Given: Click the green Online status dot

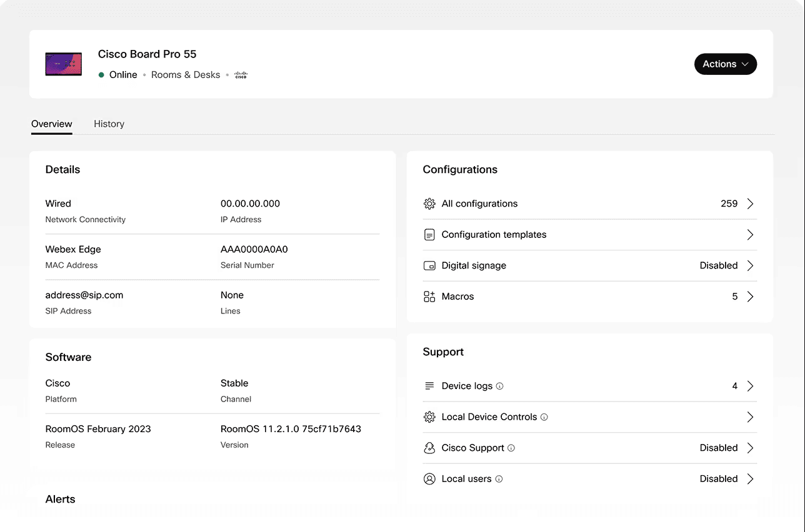Looking at the screenshot, I should click(101, 75).
